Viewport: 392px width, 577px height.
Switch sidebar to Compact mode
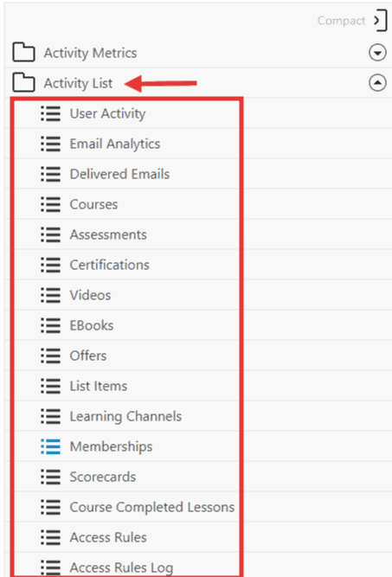[341, 21]
